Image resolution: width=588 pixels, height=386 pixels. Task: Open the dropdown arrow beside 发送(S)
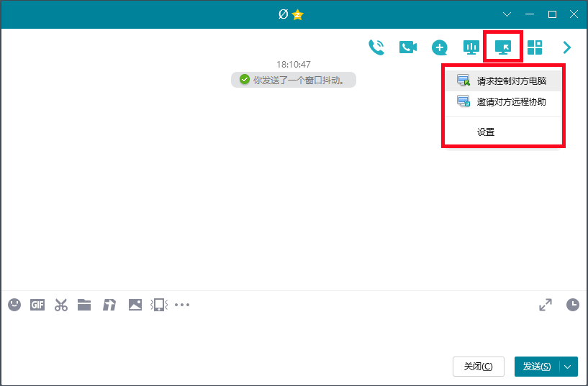[x=569, y=367]
